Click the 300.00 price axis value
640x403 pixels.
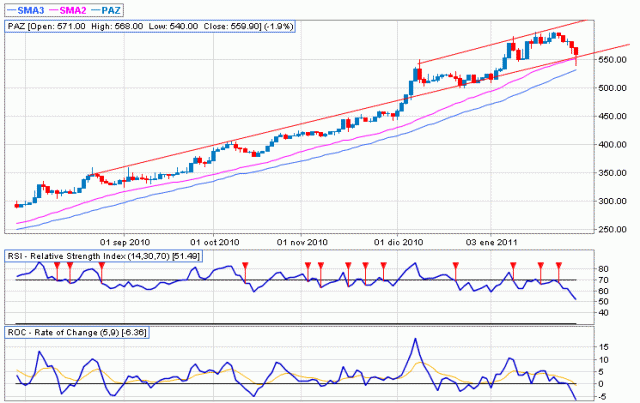coord(614,201)
